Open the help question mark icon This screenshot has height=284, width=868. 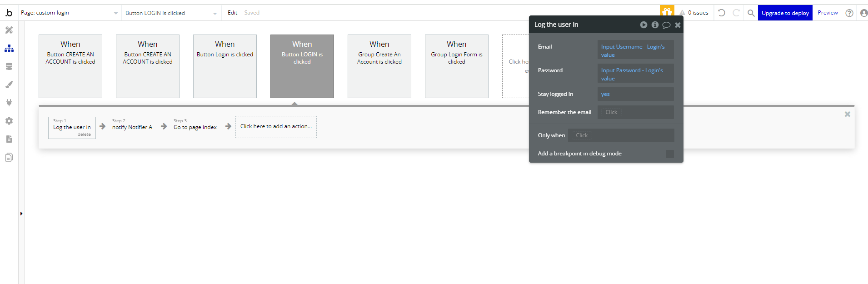click(849, 13)
